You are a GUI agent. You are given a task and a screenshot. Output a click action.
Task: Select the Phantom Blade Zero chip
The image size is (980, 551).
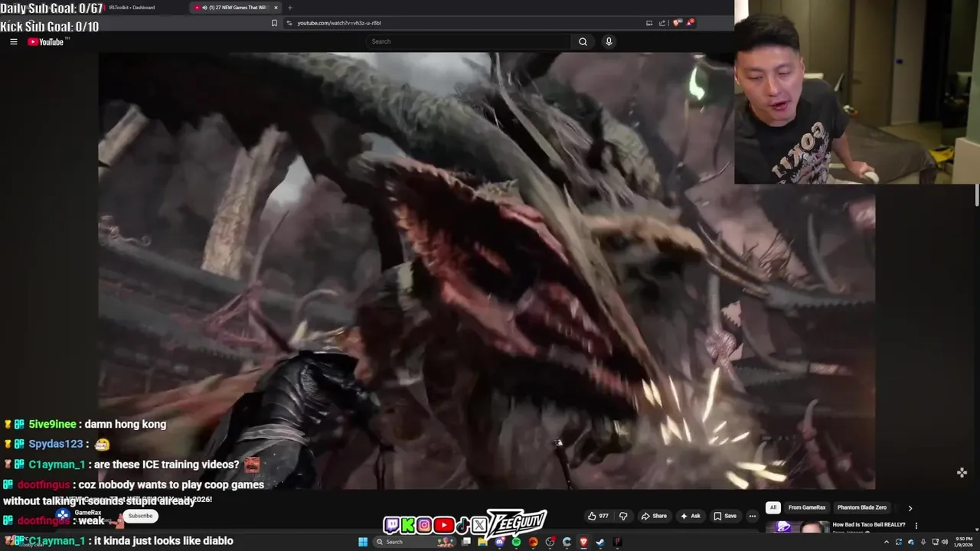pos(862,507)
